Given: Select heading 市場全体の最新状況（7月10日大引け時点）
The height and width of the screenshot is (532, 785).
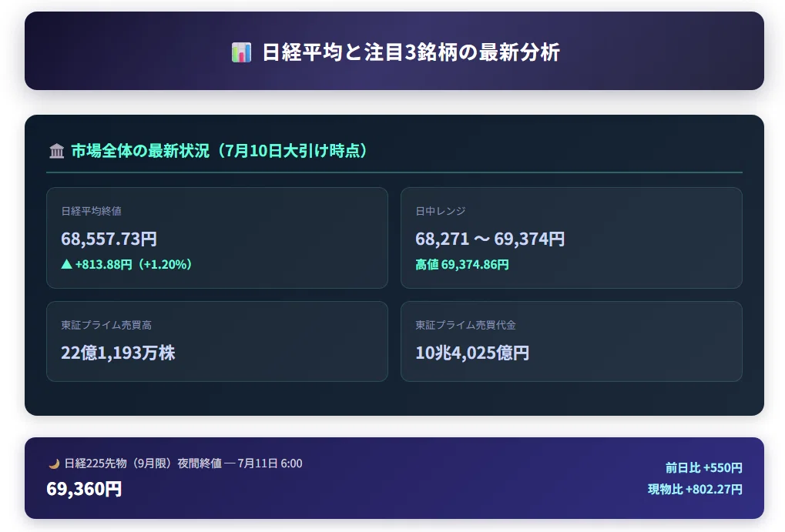Looking at the screenshot, I should coord(220,151).
